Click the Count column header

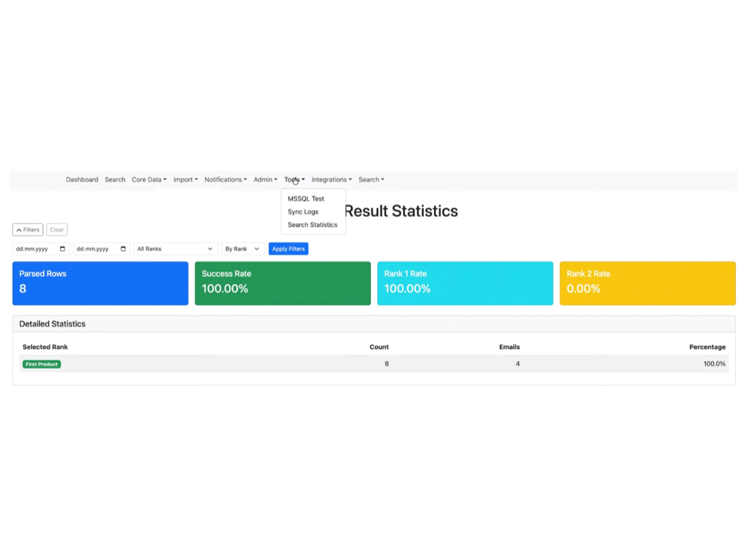[x=379, y=347]
